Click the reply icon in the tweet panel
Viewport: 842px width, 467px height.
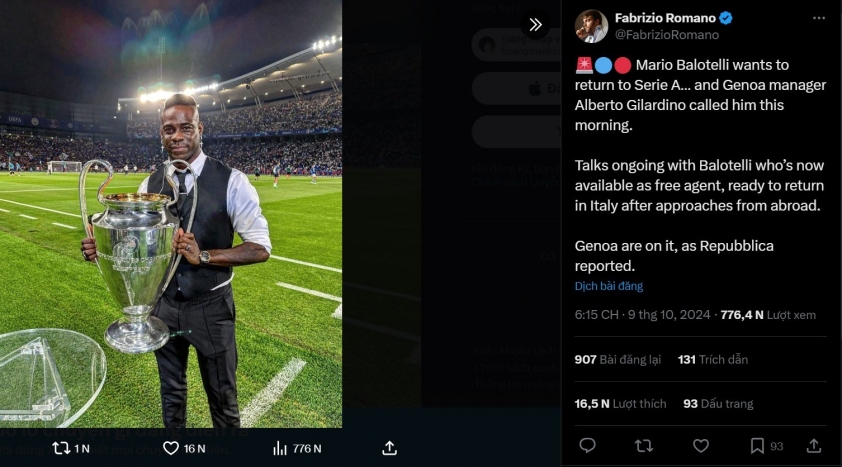click(588, 446)
